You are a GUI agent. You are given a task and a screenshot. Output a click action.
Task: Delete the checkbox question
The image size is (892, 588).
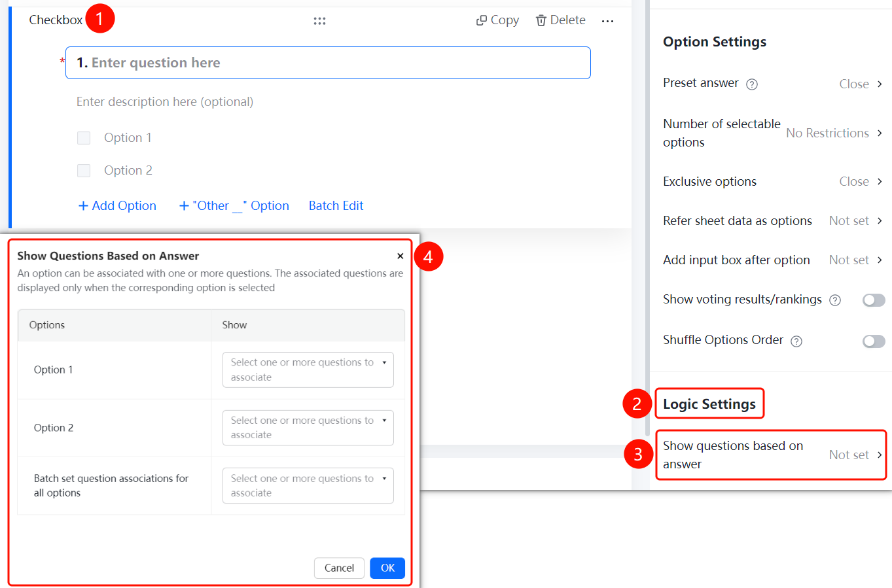(x=560, y=20)
